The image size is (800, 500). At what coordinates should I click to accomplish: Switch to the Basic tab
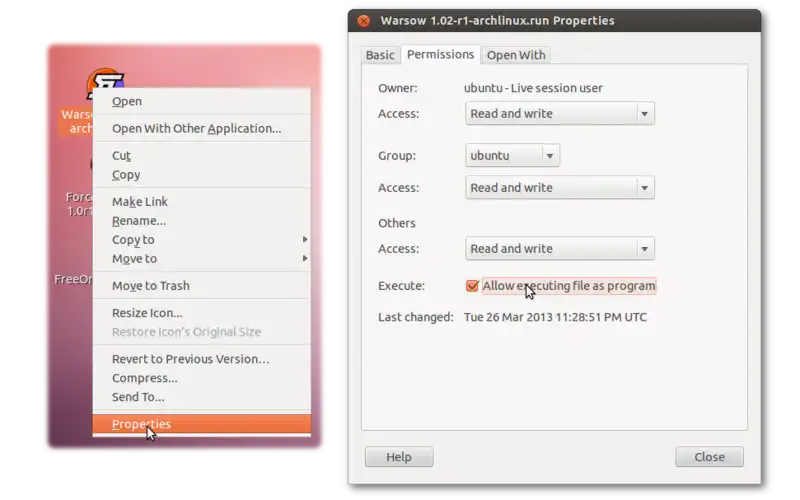380,55
